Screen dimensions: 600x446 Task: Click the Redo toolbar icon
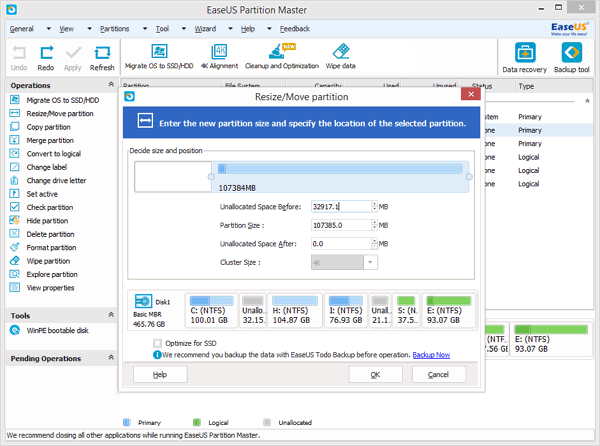46,57
